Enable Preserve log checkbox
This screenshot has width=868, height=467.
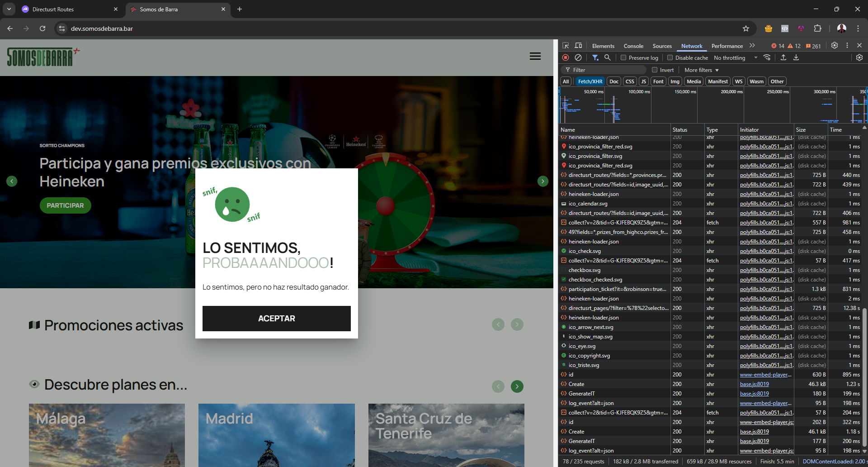(x=623, y=57)
